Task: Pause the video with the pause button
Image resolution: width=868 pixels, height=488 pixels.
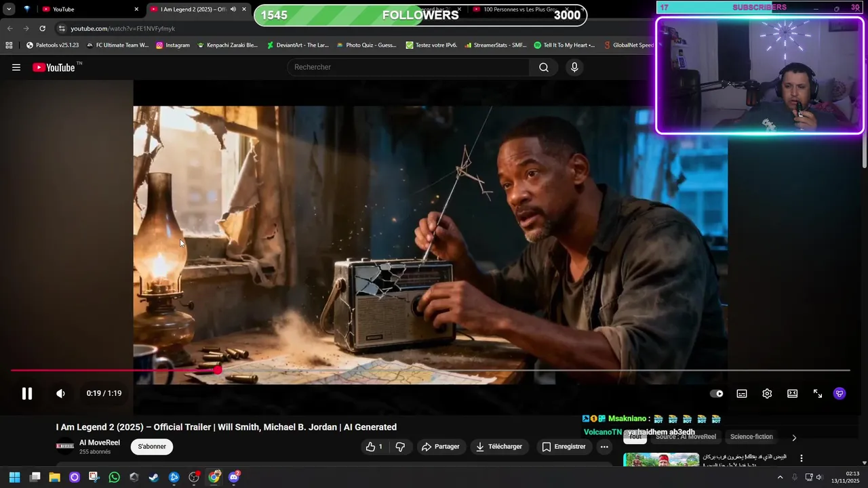Action: click(27, 393)
